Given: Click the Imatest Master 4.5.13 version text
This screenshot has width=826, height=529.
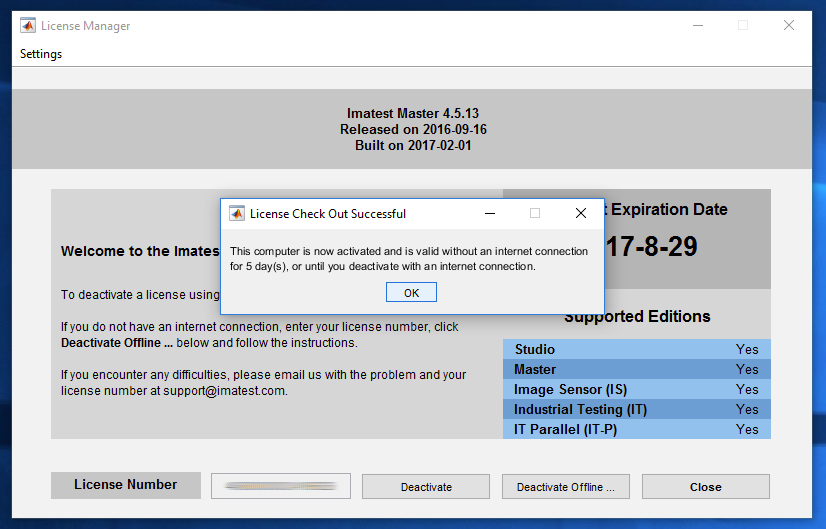Looking at the screenshot, I should [x=412, y=113].
